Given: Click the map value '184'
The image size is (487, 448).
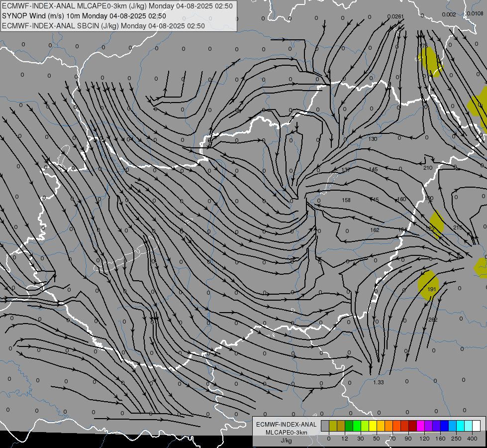Looking at the screenshot, I should click(402, 229).
